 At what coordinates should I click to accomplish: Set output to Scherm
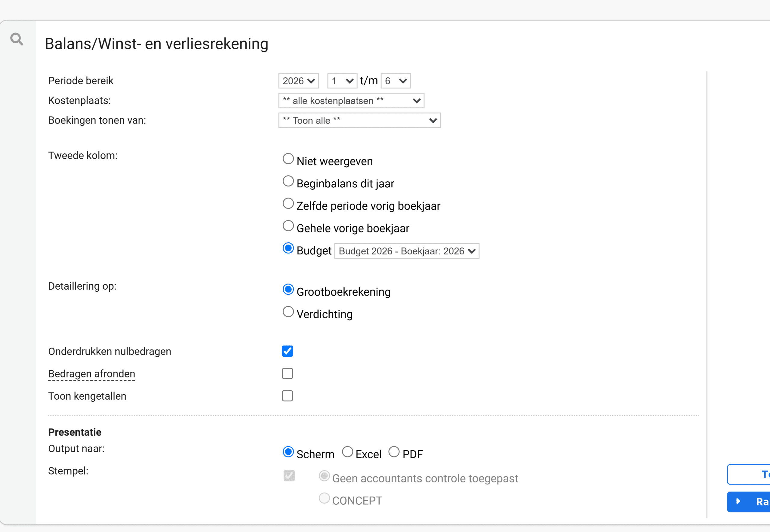tap(288, 452)
